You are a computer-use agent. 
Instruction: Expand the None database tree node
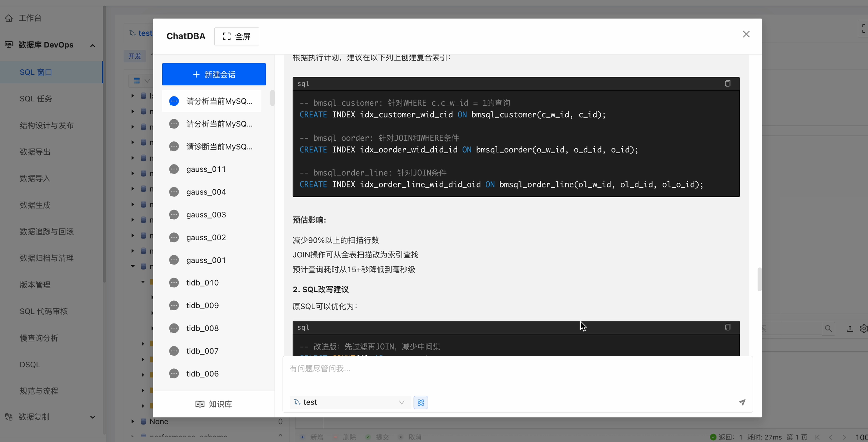(x=133, y=421)
